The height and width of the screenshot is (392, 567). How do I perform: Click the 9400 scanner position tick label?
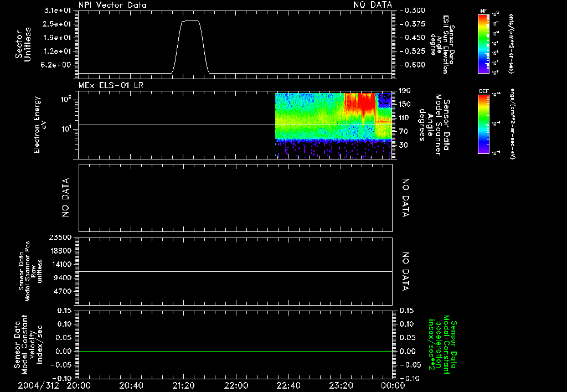63,278
